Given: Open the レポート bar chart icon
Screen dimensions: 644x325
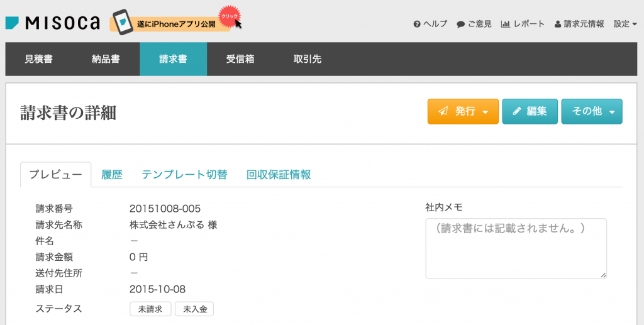Looking at the screenshot, I should 505,25.
